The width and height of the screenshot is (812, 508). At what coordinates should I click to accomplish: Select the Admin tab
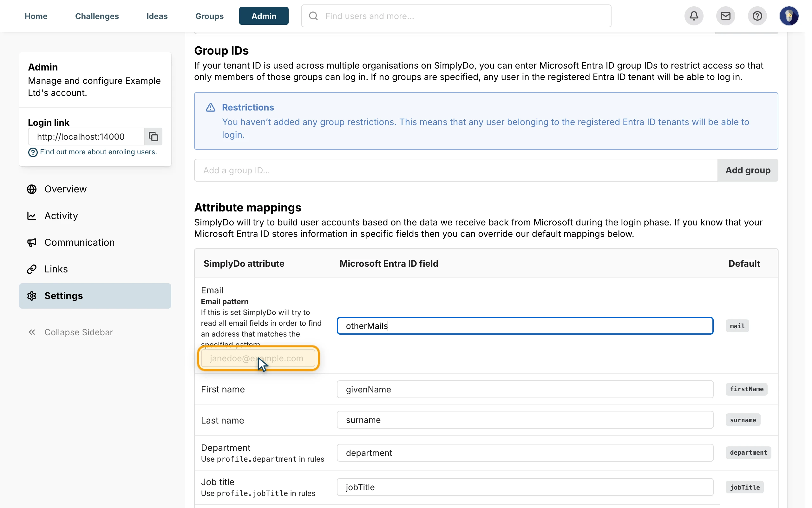[264, 16]
